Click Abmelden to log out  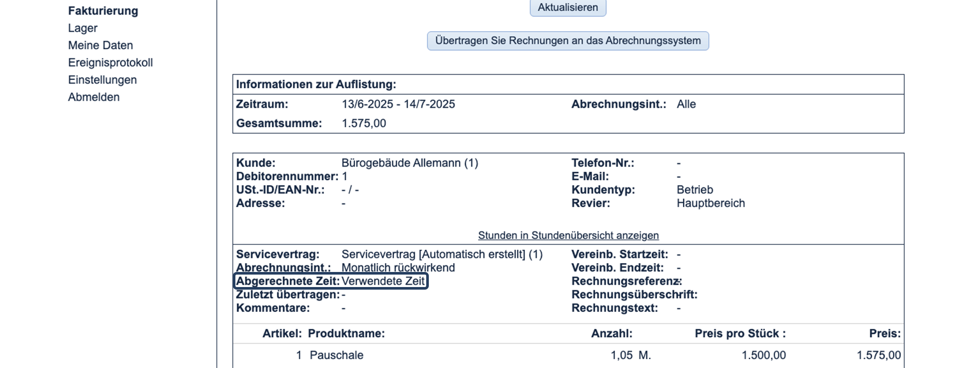tap(94, 97)
